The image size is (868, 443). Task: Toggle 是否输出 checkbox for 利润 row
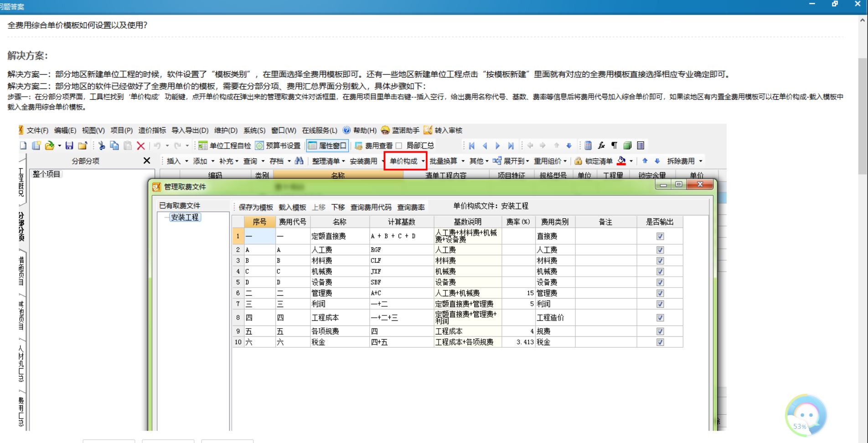(x=660, y=304)
